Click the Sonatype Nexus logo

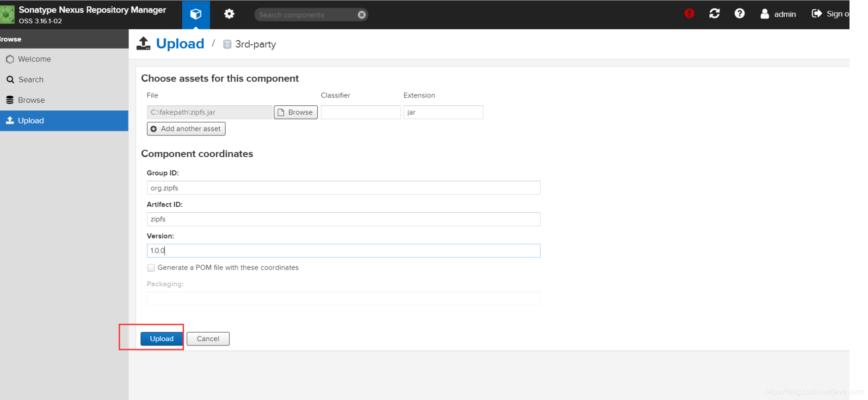point(7,14)
